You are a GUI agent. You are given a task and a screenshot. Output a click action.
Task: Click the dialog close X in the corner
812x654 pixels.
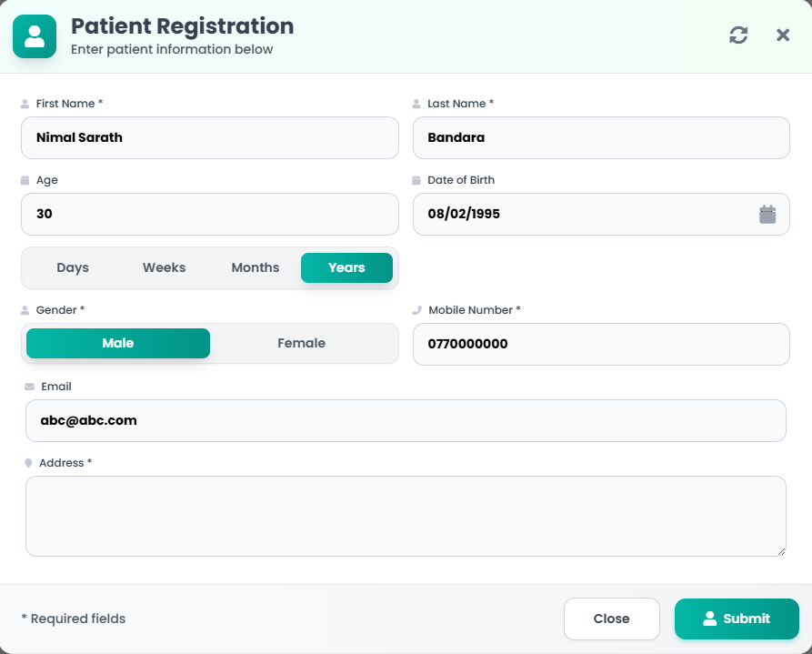coord(783,35)
